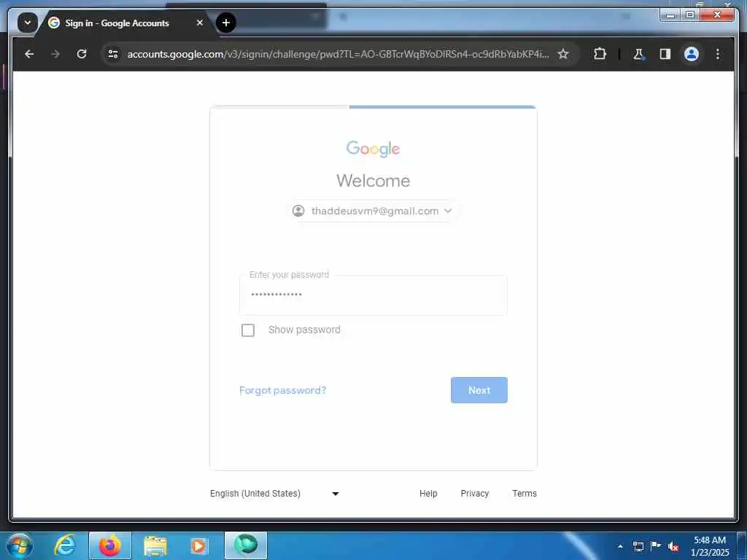This screenshot has width=747, height=560.
Task: Close the Sign in - Google Accounts tab
Action: click(x=200, y=23)
